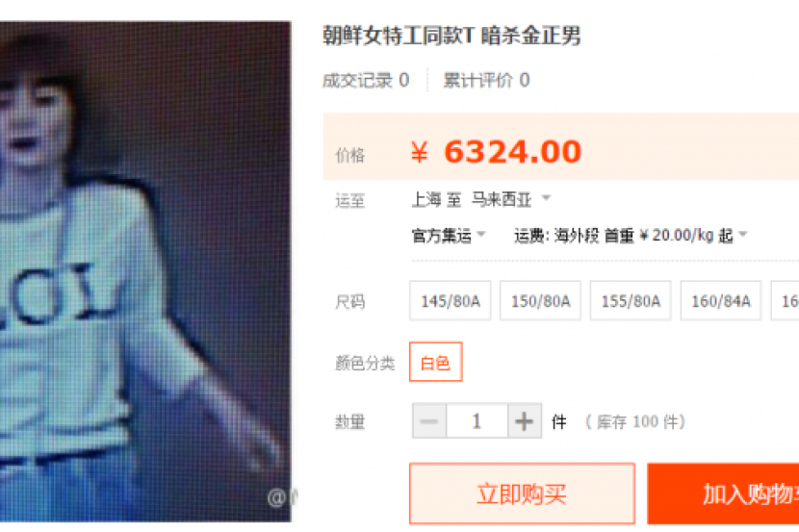Screen dimensions: 799x532
Task: Click the 上海 origin city text
Action: click(426, 199)
